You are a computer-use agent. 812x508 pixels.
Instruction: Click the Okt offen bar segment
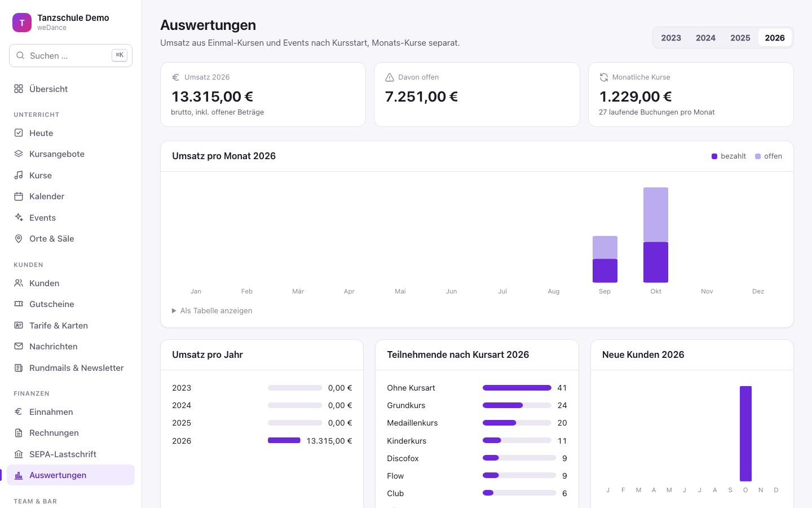[656, 214]
